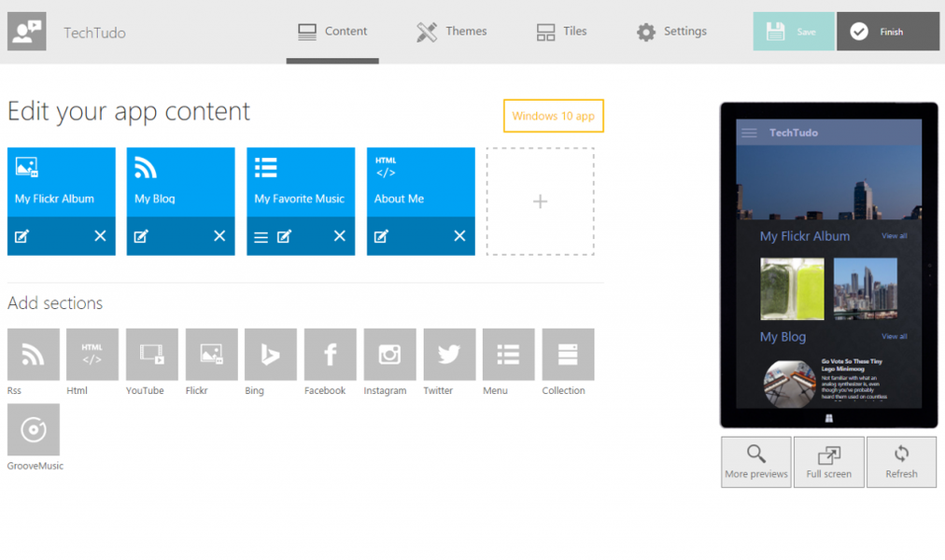Image resolution: width=945 pixels, height=560 pixels.
Task: Edit the My Favorite Music section
Action: 285,236
